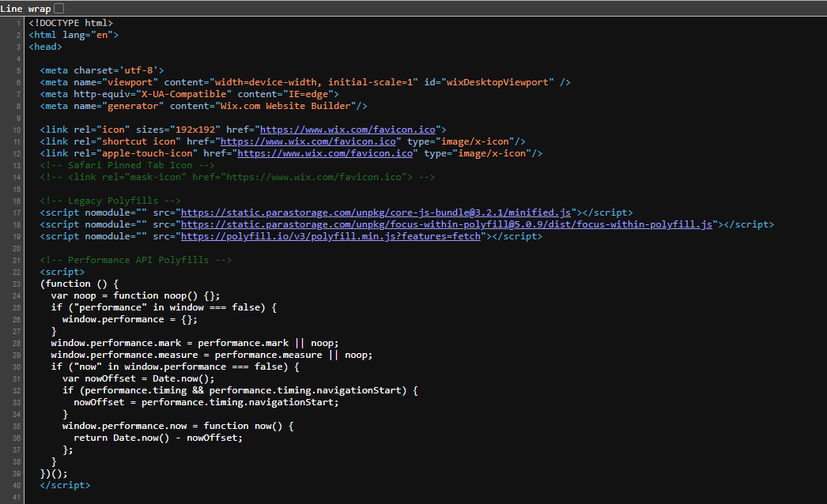
Task: Click line number 1 in the gutter
Action: tap(17, 22)
